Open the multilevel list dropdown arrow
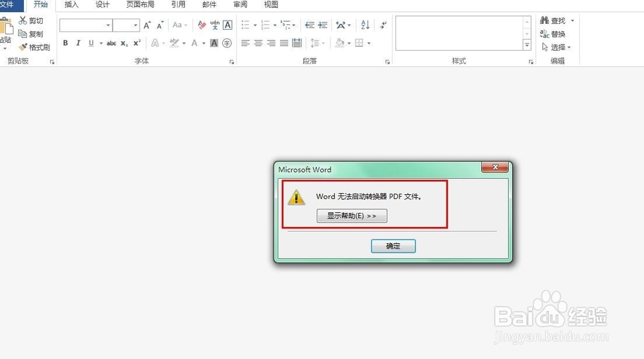Image resolution: width=644 pixels, height=359 pixels. point(294,26)
